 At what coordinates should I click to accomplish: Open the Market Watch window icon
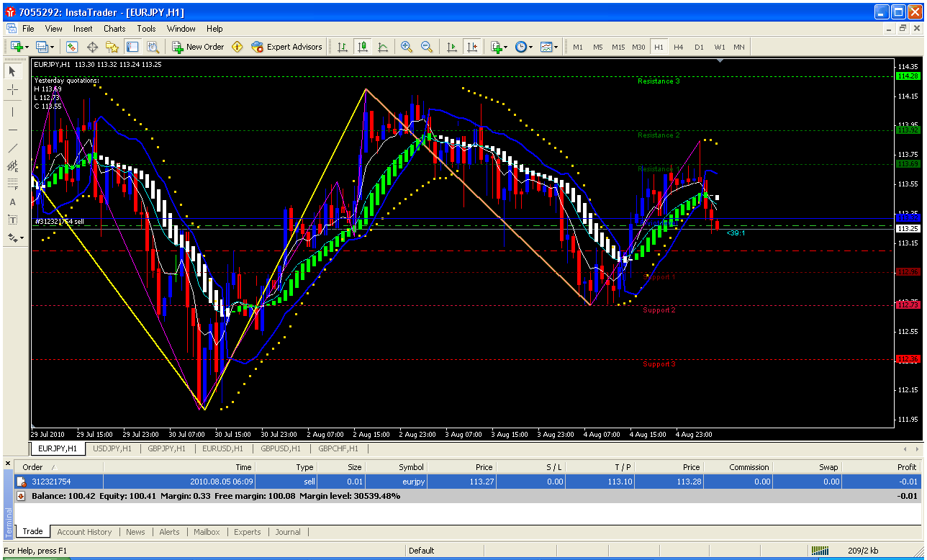pyautogui.click(x=72, y=47)
